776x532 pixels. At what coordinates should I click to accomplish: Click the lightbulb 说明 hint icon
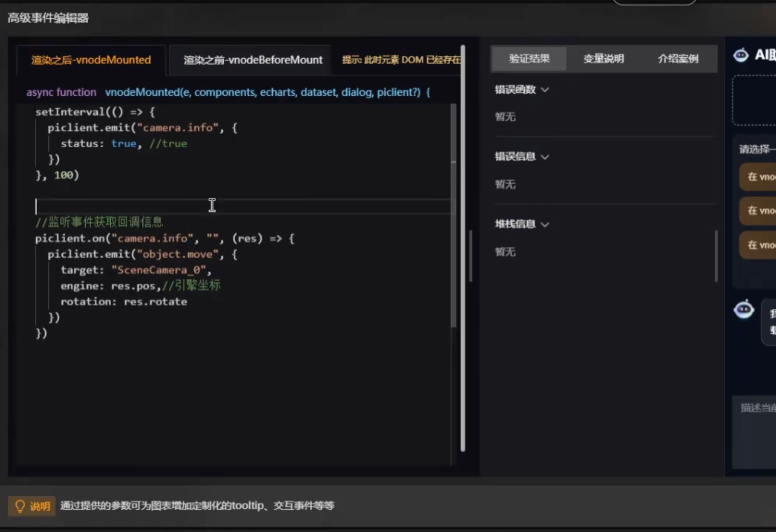(x=20, y=506)
